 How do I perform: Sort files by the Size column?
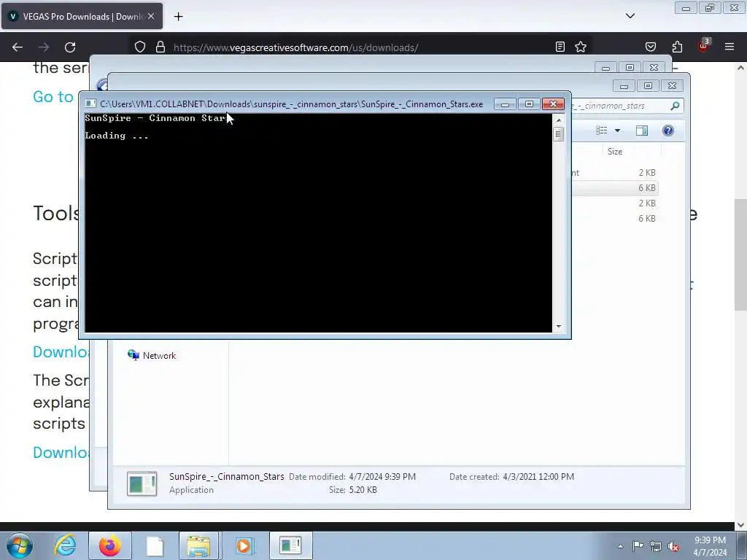(x=614, y=152)
